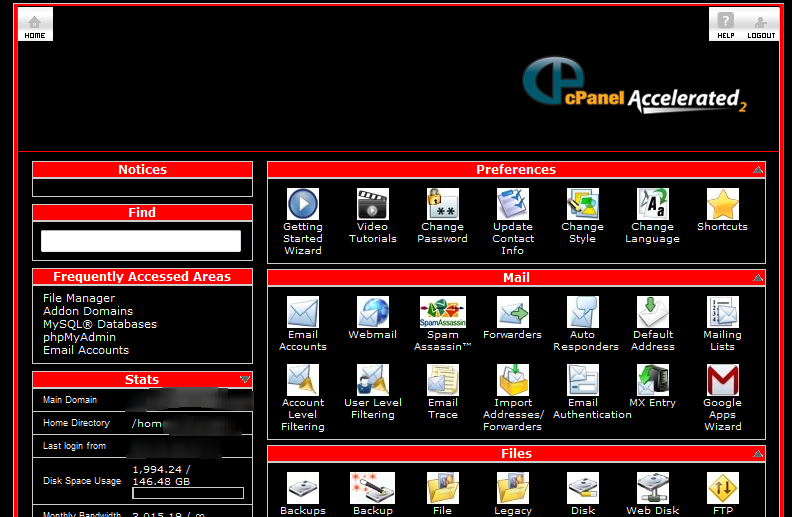The height and width of the screenshot is (517, 792).
Task: Open the Forwarders icon
Action: [513, 313]
